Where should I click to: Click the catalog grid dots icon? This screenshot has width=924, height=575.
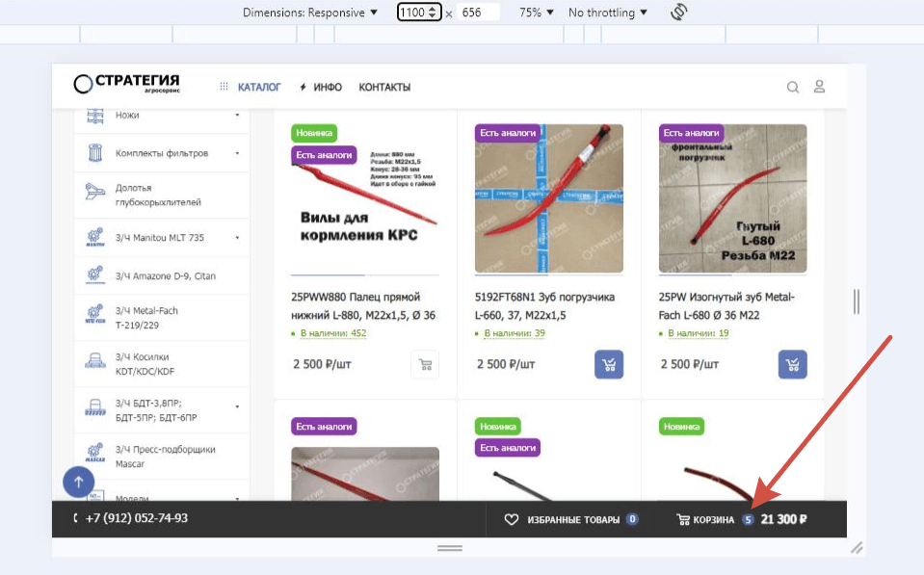(x=224, y=87)
